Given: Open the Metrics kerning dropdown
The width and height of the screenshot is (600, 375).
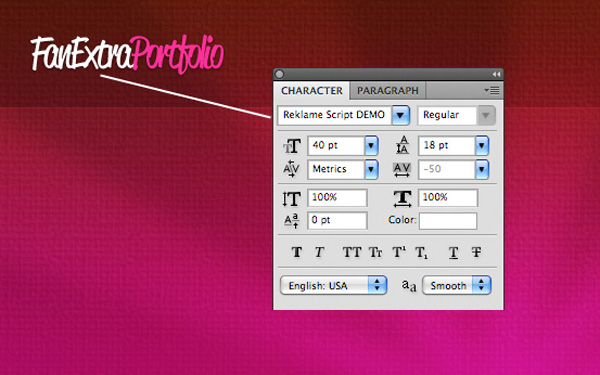Looking at the screenshot, I should [x=371, y=170].
